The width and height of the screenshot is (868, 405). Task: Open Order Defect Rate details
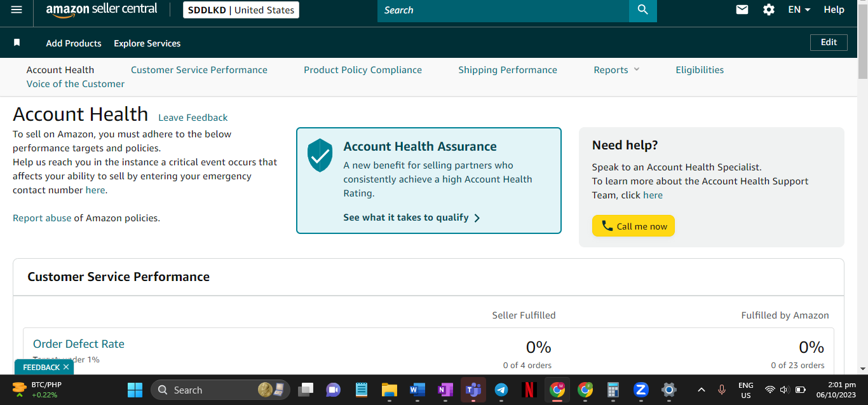pos(79,344)
